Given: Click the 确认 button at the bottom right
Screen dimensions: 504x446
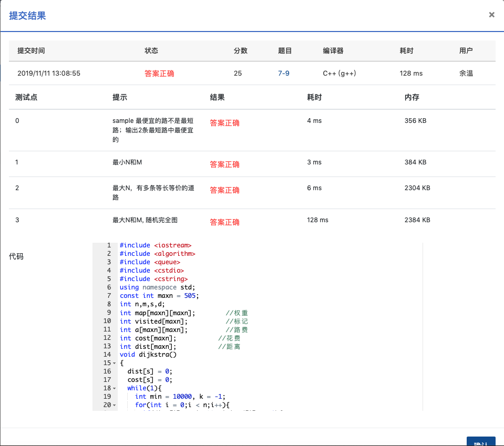Looking at the screenshot, I should [x=481, y=441].
